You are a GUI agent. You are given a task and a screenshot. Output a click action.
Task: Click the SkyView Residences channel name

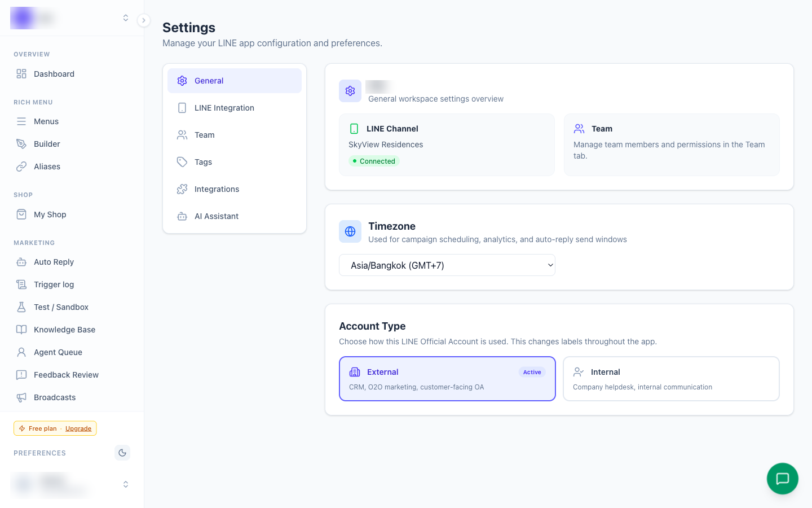tap(386, 144)
